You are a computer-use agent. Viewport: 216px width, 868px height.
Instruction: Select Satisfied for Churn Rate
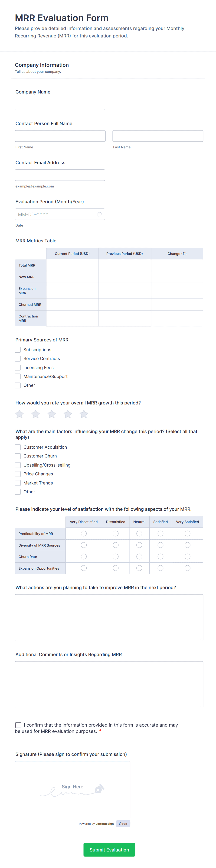point(160,556)
